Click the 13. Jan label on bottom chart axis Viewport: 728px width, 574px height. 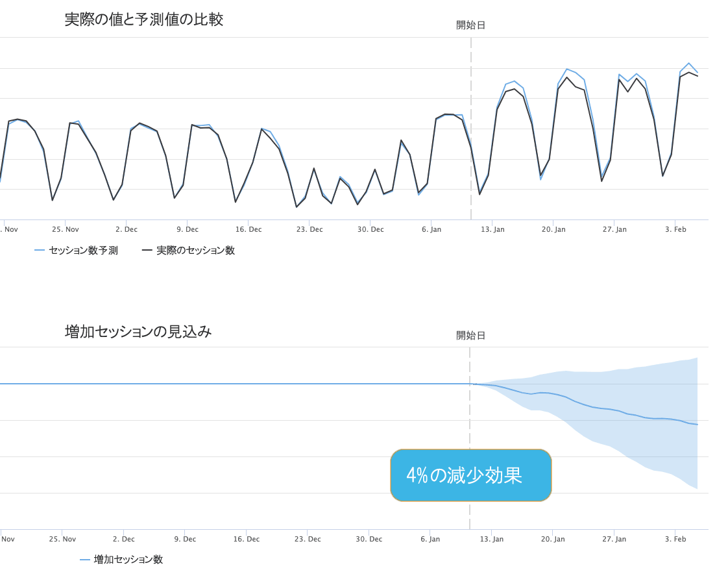(x=492, y=539)
